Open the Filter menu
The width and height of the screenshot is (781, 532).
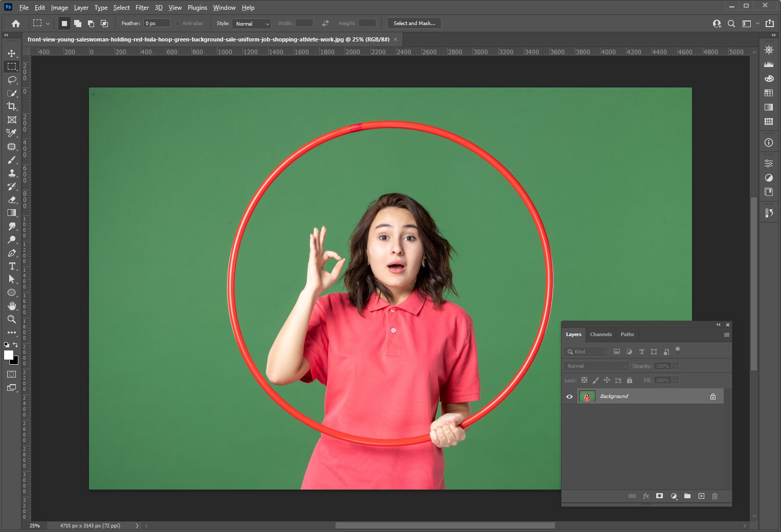142,8
